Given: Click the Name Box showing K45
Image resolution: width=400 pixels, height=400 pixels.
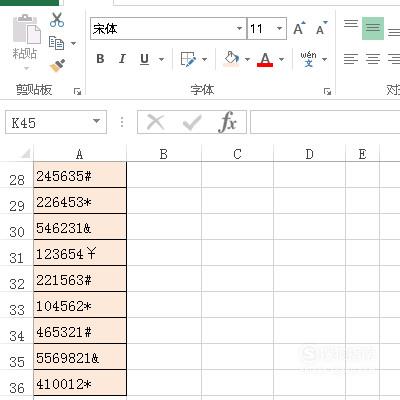Looking at the screenshot, I should pyautogui.click(x=56, y=122).
